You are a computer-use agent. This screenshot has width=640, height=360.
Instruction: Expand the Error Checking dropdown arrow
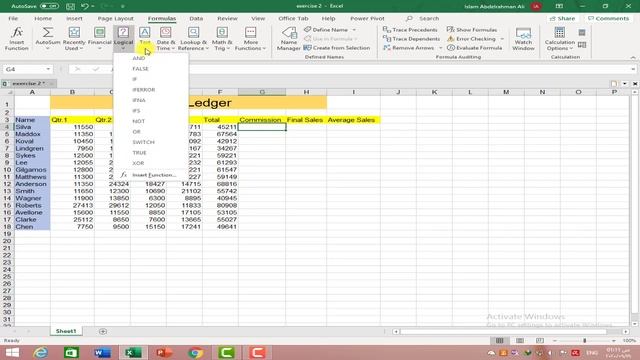point(502,39)
